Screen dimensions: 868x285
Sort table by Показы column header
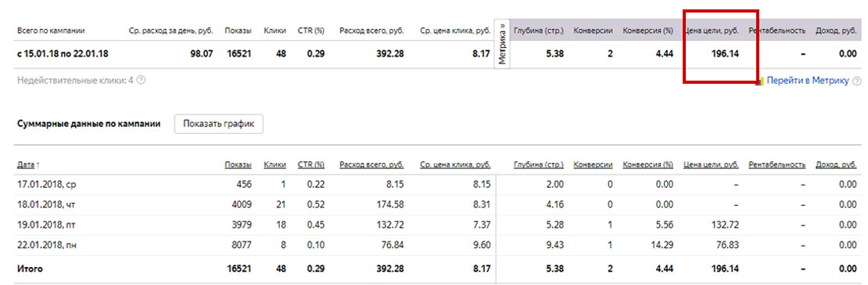click(238, 164)
